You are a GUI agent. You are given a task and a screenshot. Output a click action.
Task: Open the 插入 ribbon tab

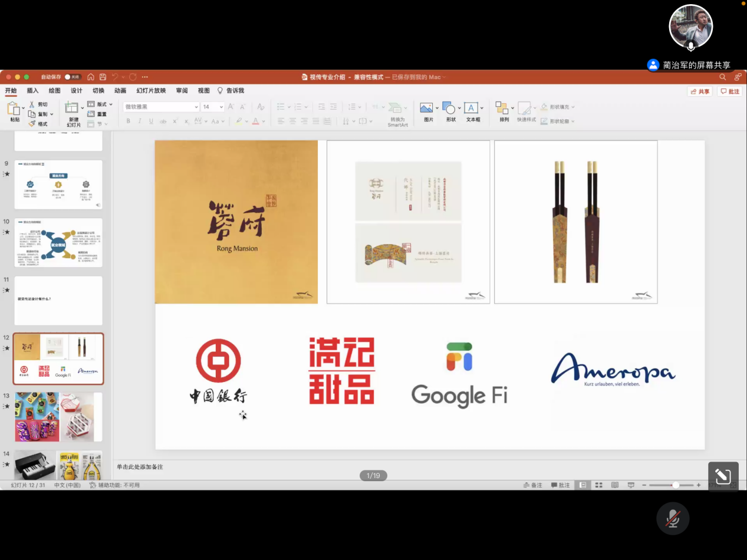click(32, 91)
